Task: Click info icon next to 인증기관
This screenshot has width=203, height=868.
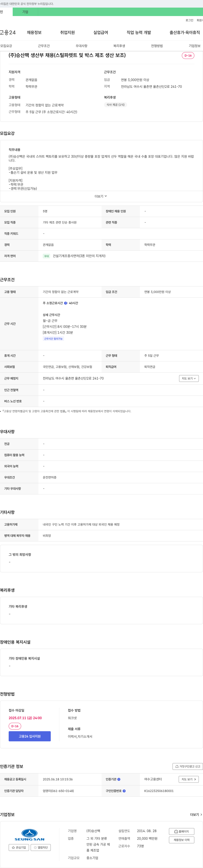Action: (x=119, y=779)
